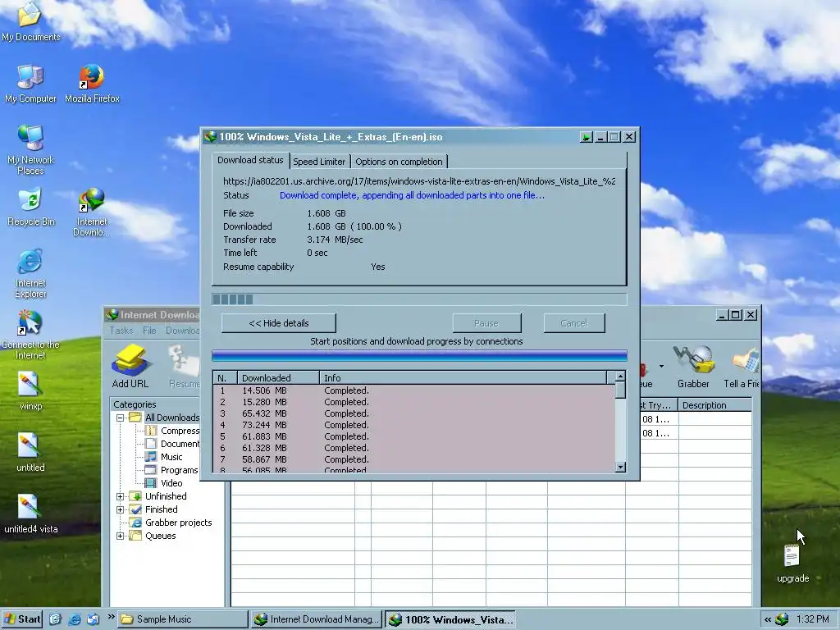Launch Mozilla Firefox from desktop

coord(92,84)
